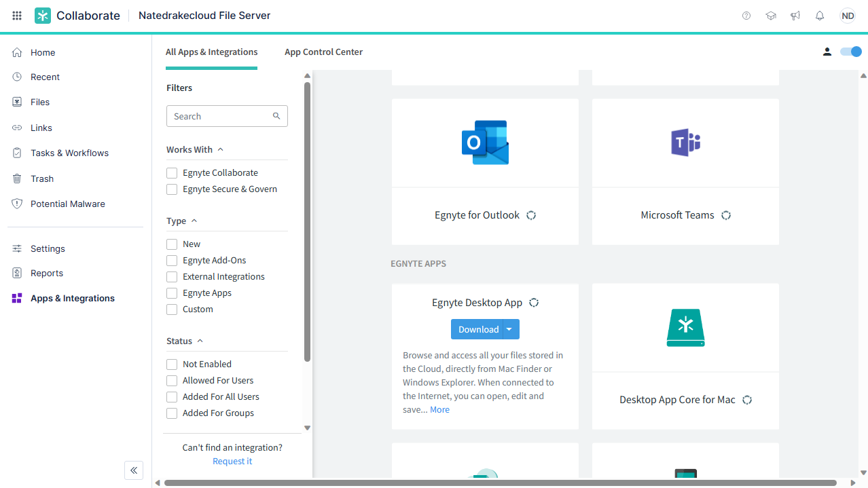Click the Microsoft Teams logo
This screenshot has height=488, width=868.
pos(685,143)
